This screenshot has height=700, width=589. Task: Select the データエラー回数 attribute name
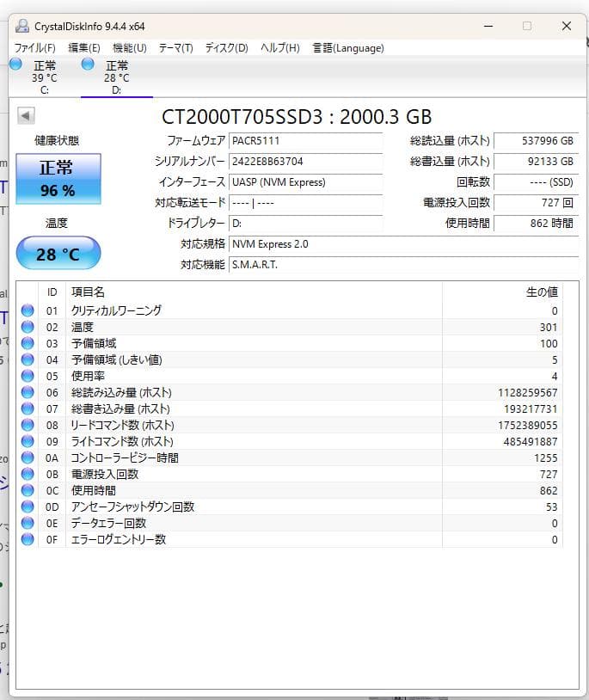pyautogui.click(x=108, y=523)
